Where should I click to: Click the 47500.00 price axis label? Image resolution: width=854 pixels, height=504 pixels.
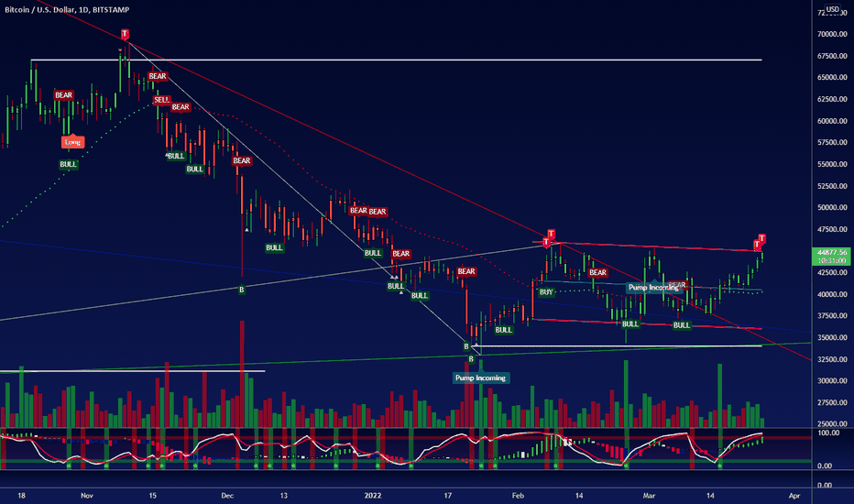click(832, 229)
